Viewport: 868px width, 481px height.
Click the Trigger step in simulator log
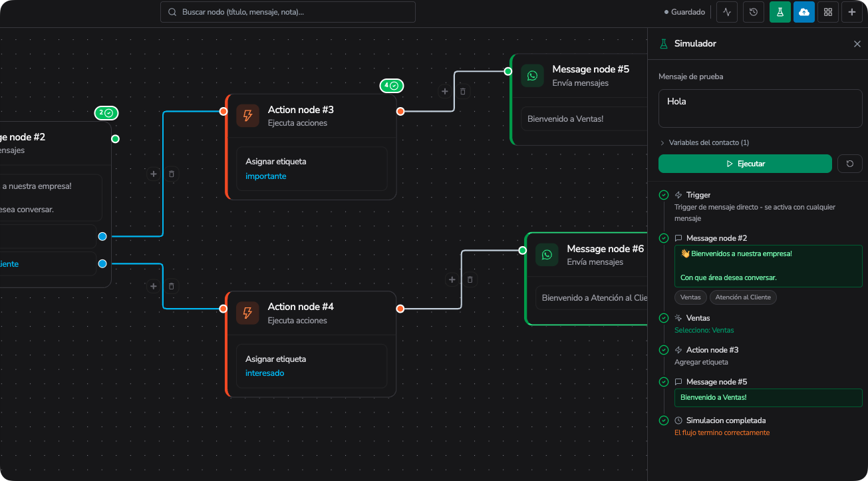(698, 195)
